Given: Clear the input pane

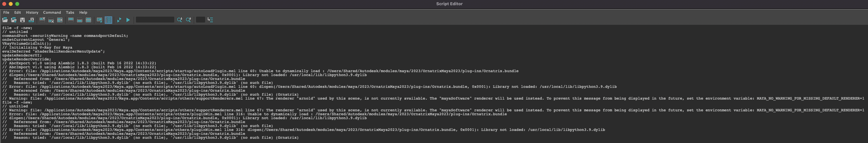Looking at the screenshot, I should pyautogui.click(x=51, y=20).
